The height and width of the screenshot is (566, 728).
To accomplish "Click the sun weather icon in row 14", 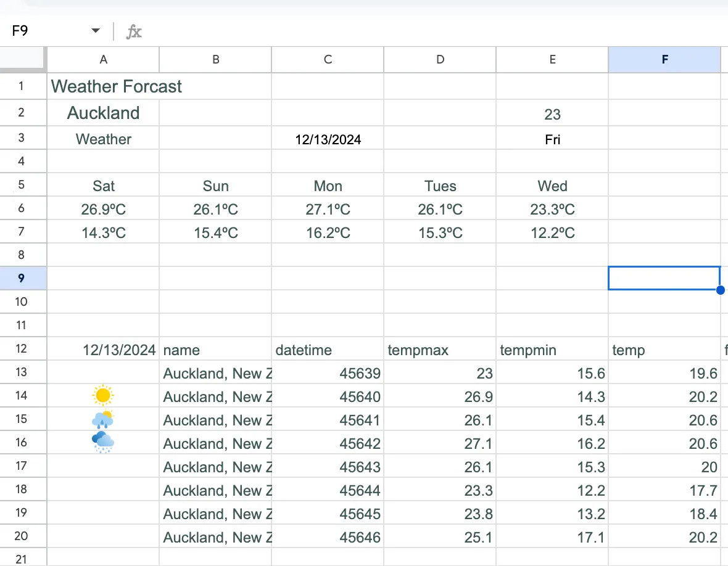I will (103, 395).
